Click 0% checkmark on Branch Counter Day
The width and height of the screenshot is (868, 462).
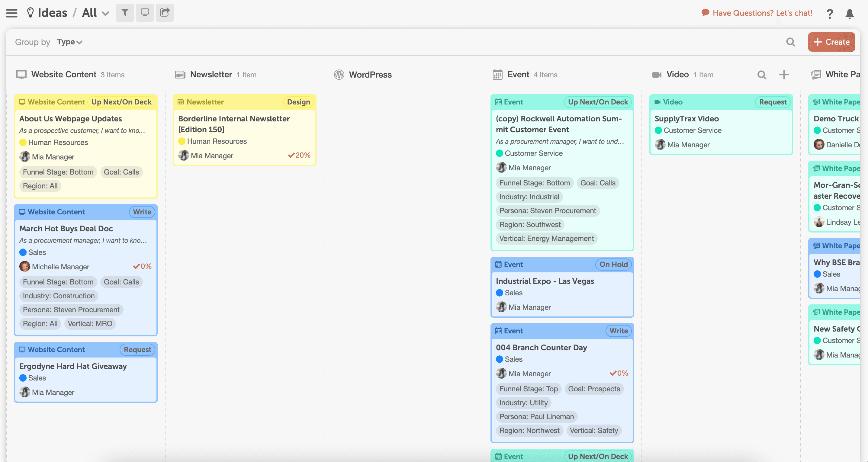point(619,373)
